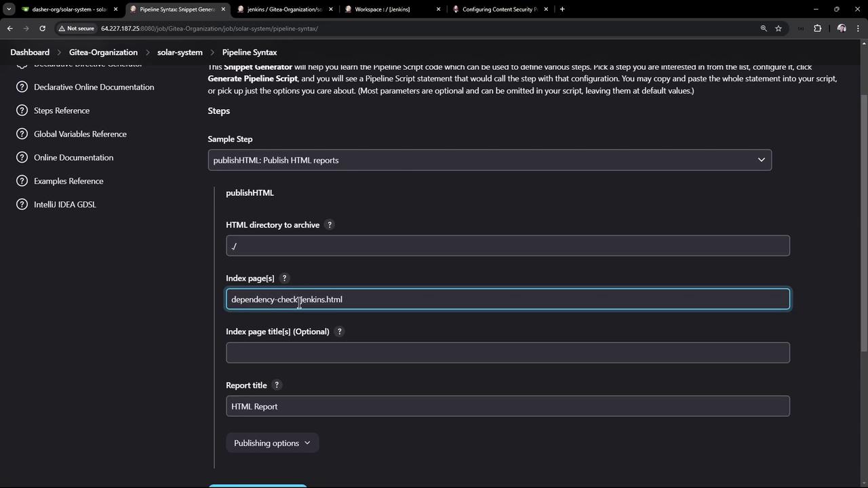Click the browser address bar URL

(210, 28)
